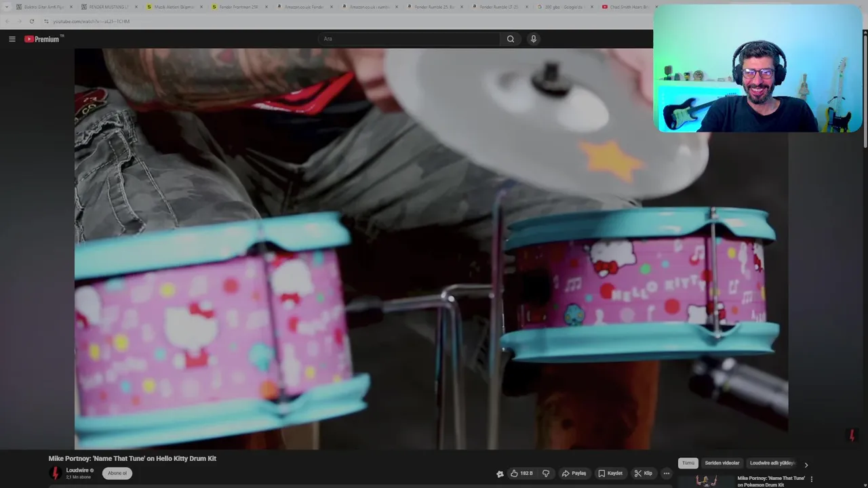Image resolution: width=868 pixels, height=488 pixels.
Task: Switch to 'Fender Frontman 25R' tab
Action: (238, 7)
